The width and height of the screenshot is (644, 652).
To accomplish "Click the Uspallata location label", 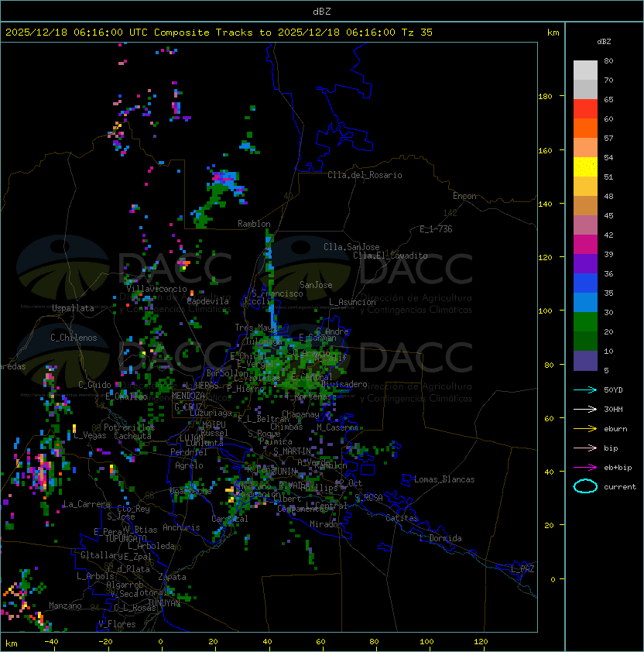I will click(73, 308).
